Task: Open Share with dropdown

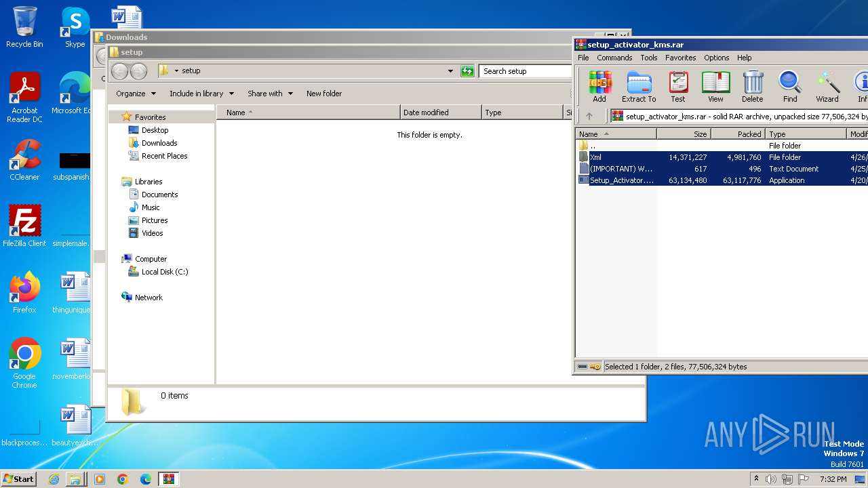Action: pyautogui.click(x=270, y=94)
